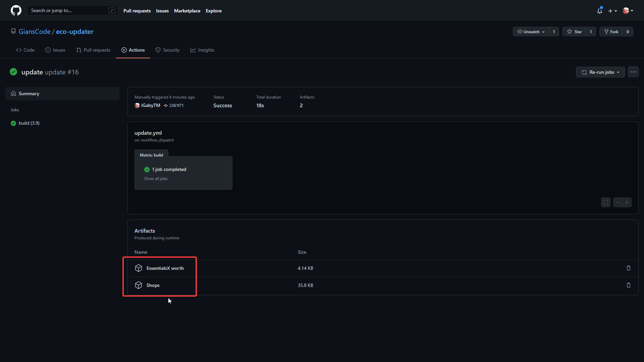Image resolution: width=644 pixels, height=362 pixels.
Task: Go to the Code tab
Action: coord(25,50)
